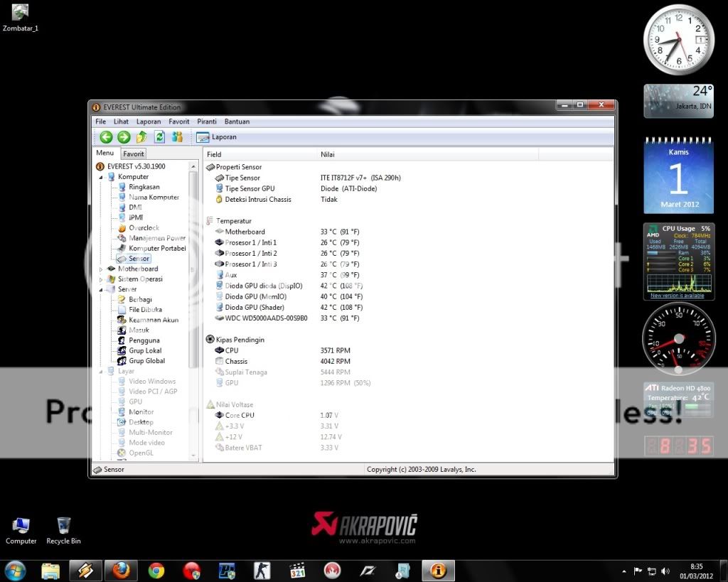Open Laporan report toolbar button

(x=216, y=137)
